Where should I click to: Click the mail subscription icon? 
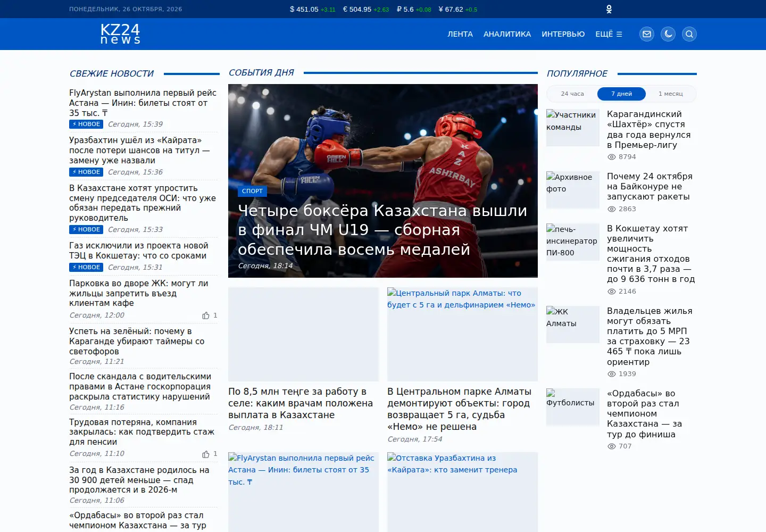(647, 34)
